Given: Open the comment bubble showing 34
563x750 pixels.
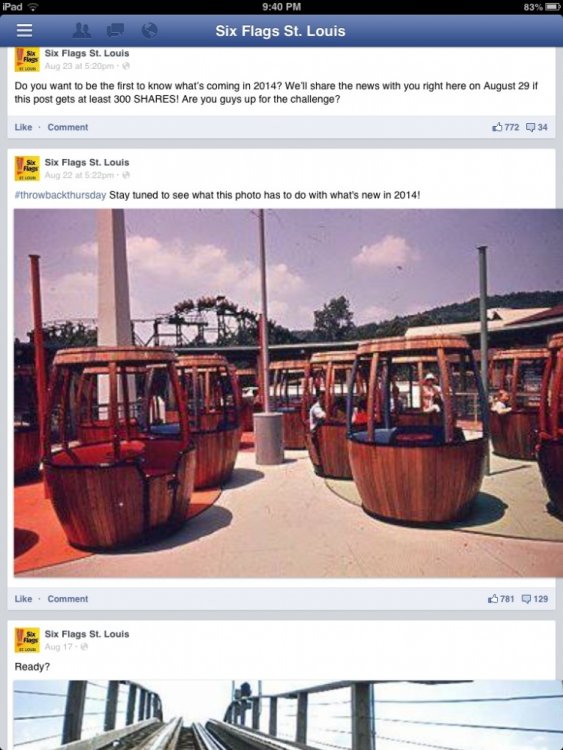Looking at the screenshot, I should point(537,127).
